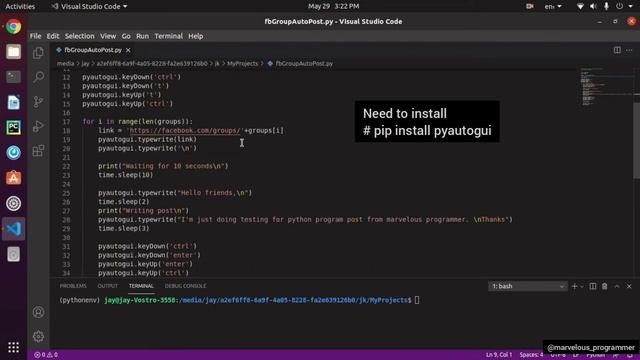
Task: Click line number 17 in the gutter
Action: click(67, 122)
